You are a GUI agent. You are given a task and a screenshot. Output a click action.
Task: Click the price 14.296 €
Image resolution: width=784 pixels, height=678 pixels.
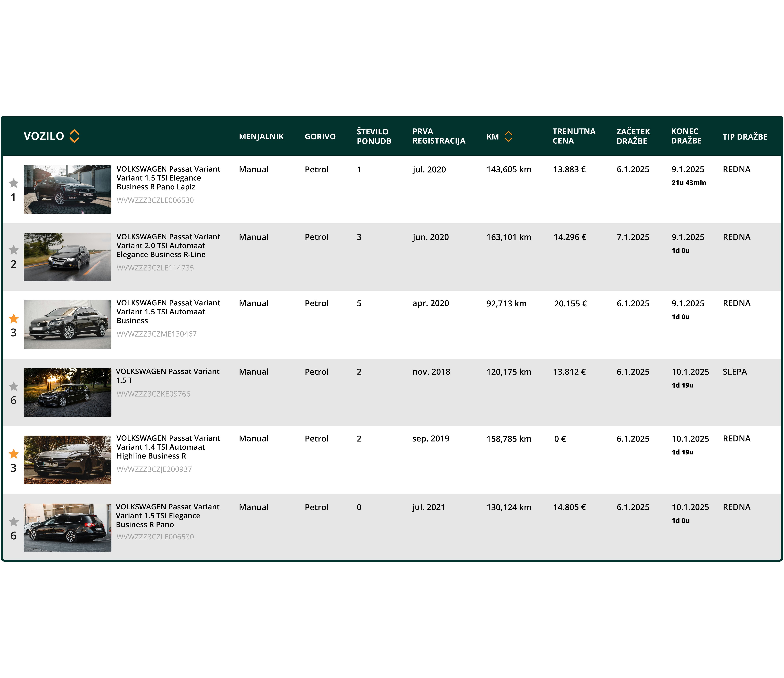coord(570,237)
